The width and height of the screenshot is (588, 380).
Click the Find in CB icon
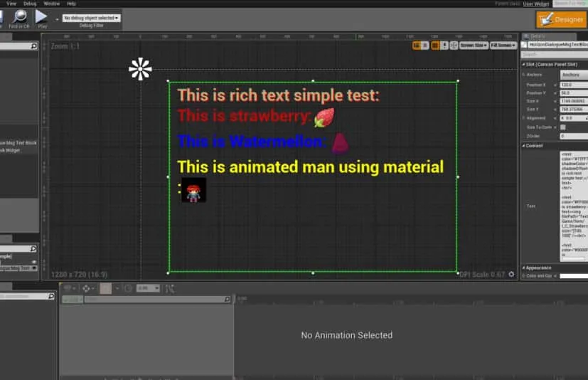pos(21,16)
